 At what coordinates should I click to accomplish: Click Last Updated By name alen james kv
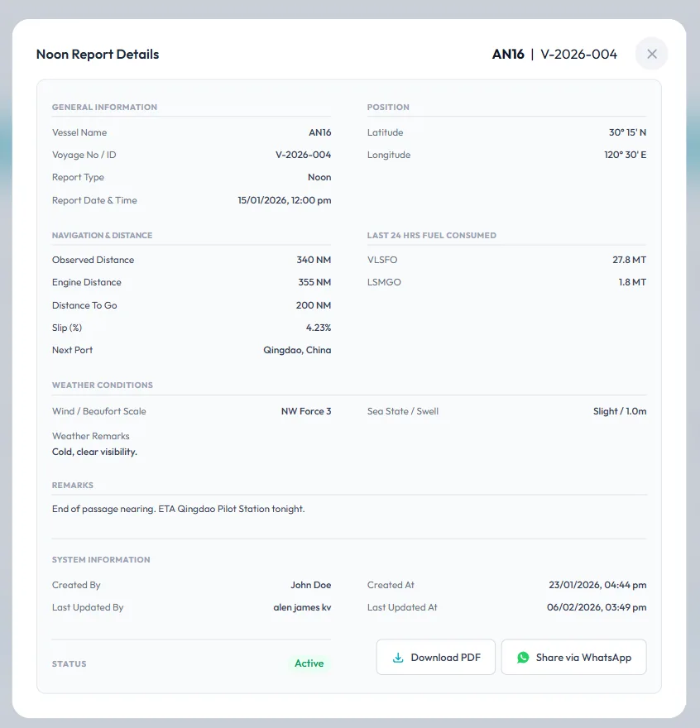click(x=302, y=607)
